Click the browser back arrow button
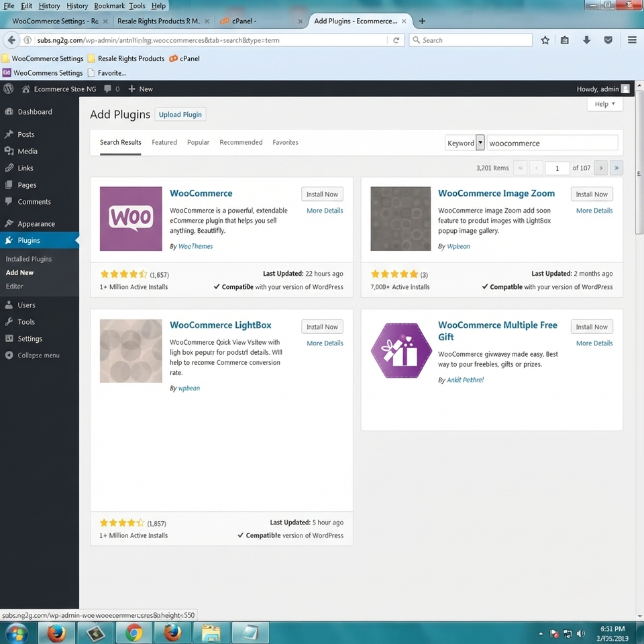 pyautogui.click(x=11, y=40)
